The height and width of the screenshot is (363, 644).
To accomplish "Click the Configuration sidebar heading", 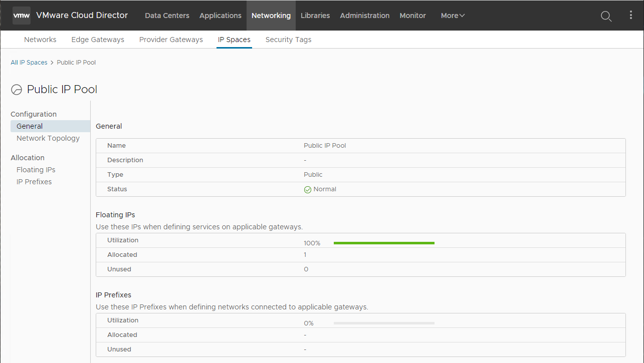I will (x=34, y=114).
